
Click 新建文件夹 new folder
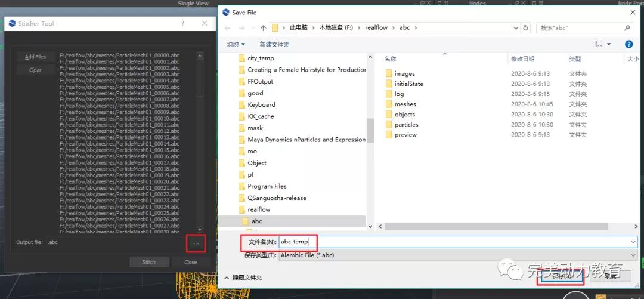[274, 44]
